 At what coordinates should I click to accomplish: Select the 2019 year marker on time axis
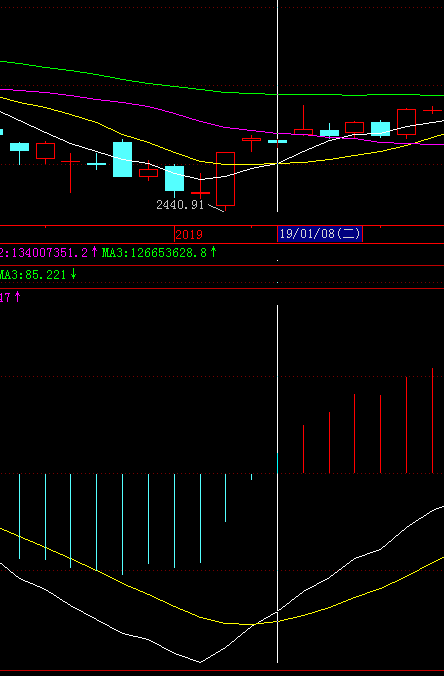(189, 235)
